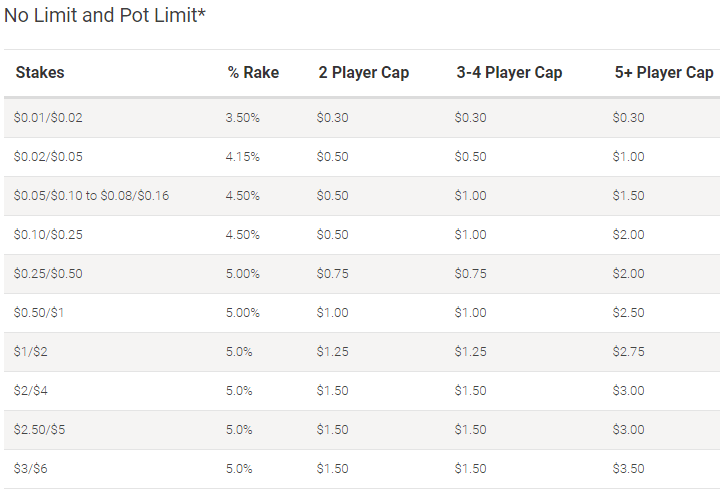The width and height of the screenshot is (720, 497).
Task: Click the Stakes column header
Action: [40, 73]
